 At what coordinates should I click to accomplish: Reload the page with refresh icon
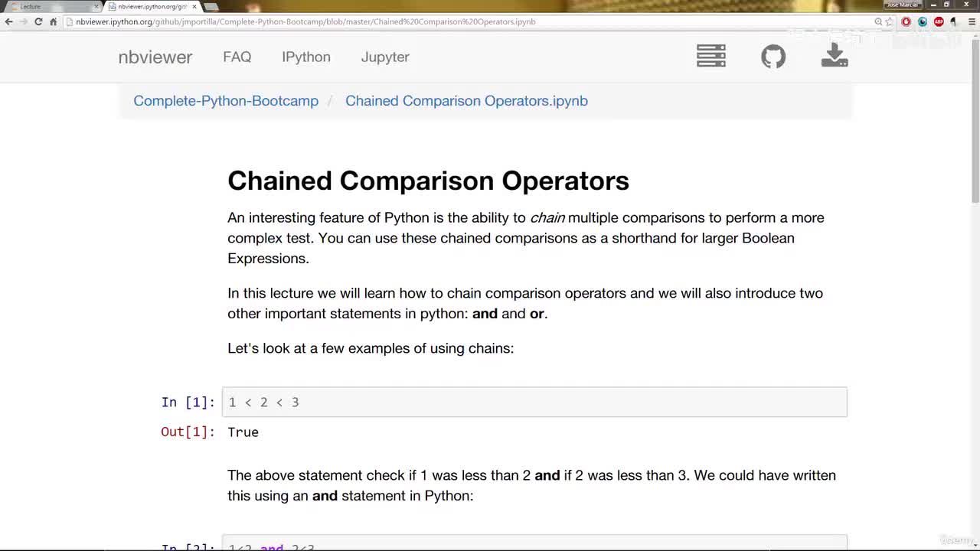click(38, 21)
